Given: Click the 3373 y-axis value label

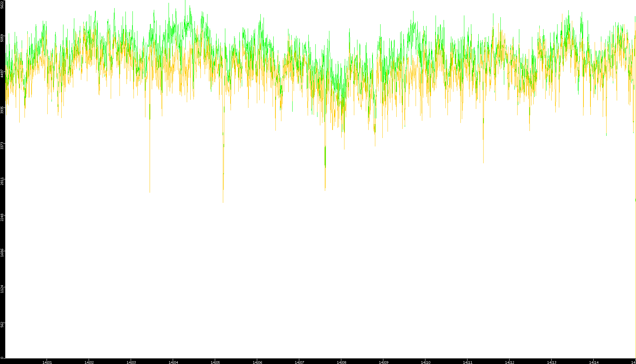Looking at the screenshot, I should pos(2,145).
